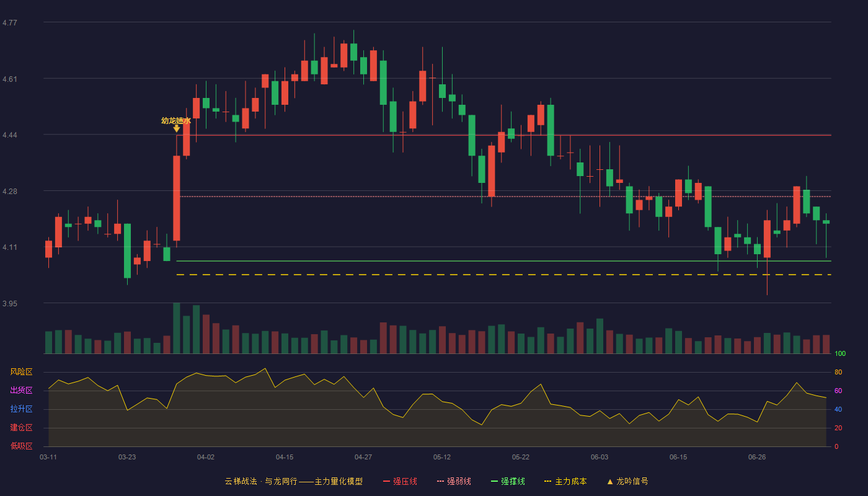Toggle the 主力成本 legend entry
The width and height of the screenshot is (868, 496).
(x=565, y=481)
